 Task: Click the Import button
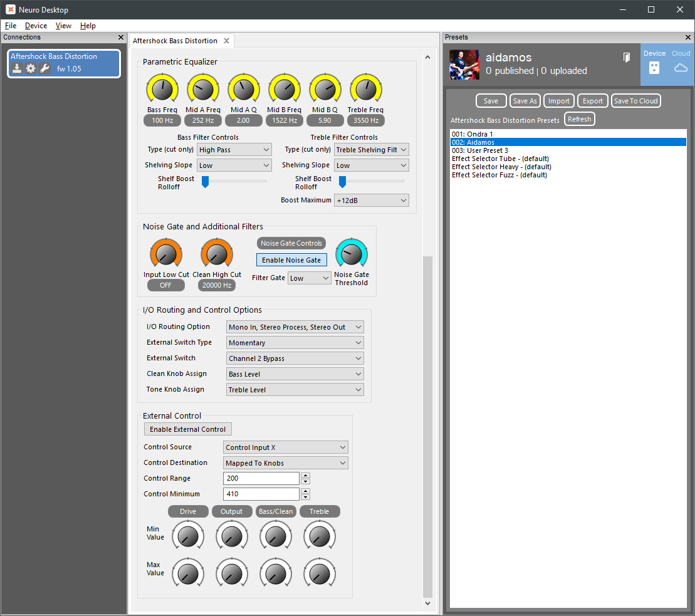558,101
